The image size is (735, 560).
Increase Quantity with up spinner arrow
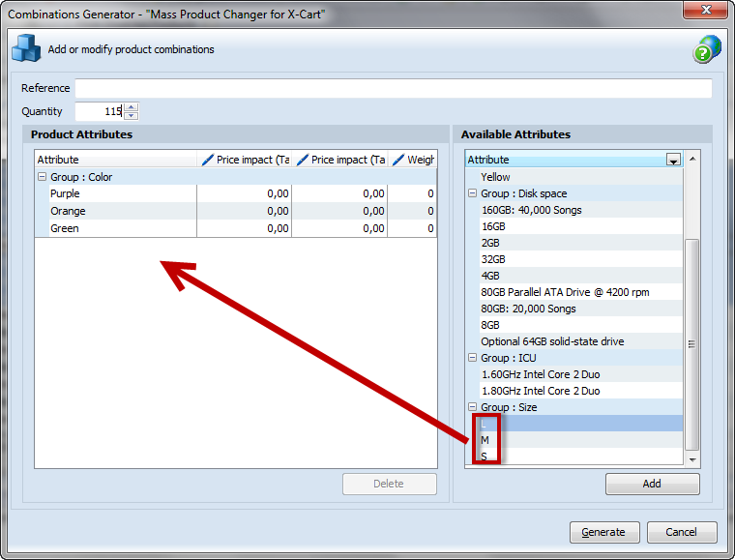(132, 107)
